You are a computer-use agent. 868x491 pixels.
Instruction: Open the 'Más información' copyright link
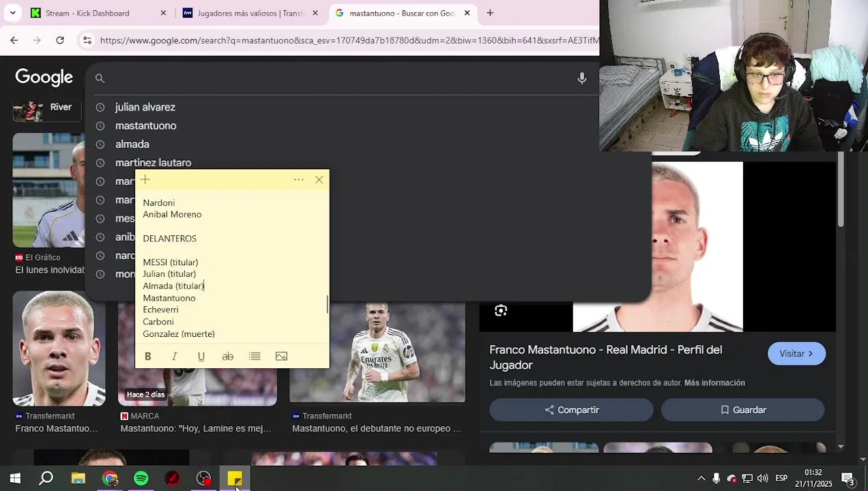714,383
